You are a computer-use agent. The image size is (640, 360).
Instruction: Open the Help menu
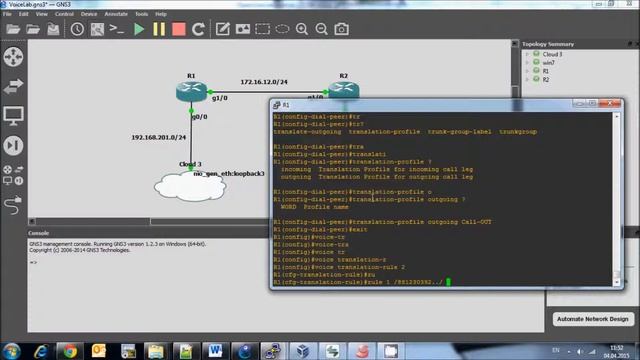click(x=160, y=14)
